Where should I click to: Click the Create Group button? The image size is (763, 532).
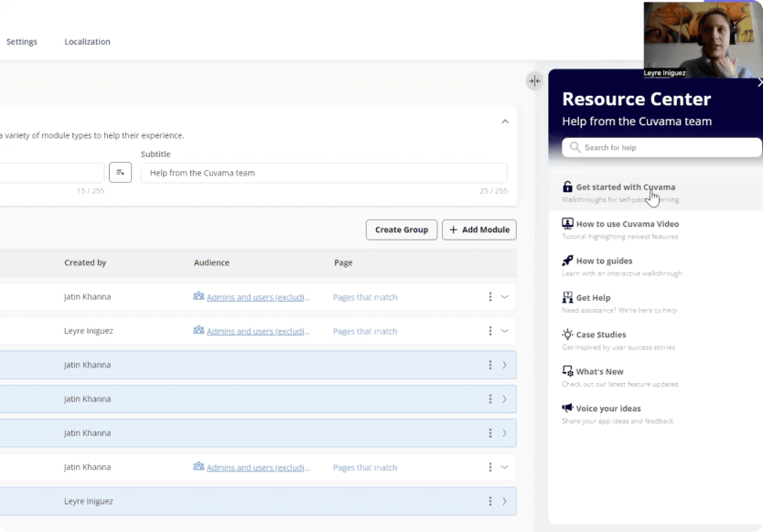[401, 229]
